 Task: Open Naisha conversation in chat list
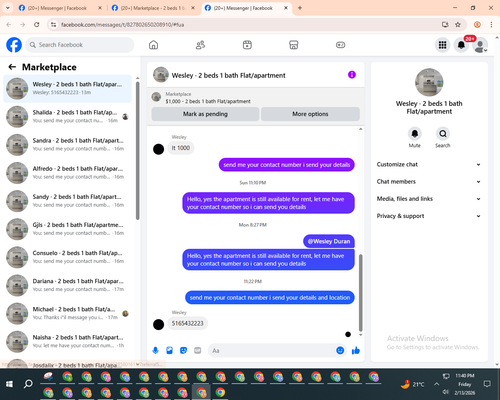[x=67, y=341]
